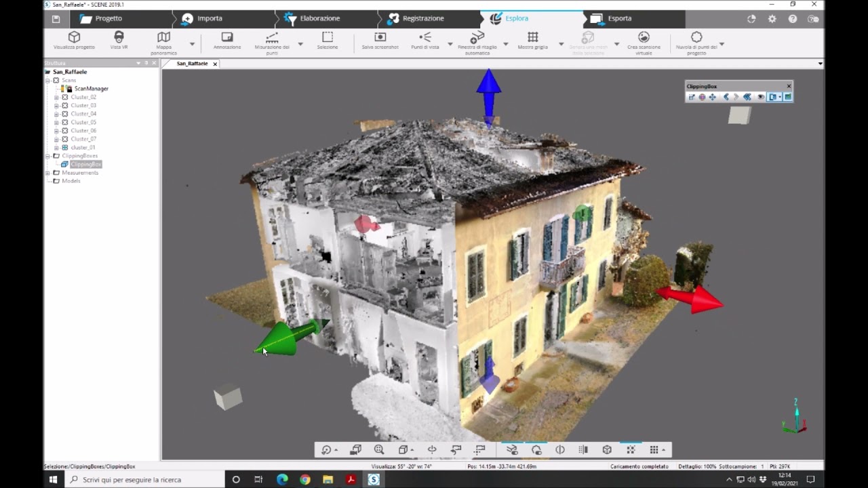
Task: Click the zoom magnifier icon in bottom toolbar
Action: tap(379, 450)
